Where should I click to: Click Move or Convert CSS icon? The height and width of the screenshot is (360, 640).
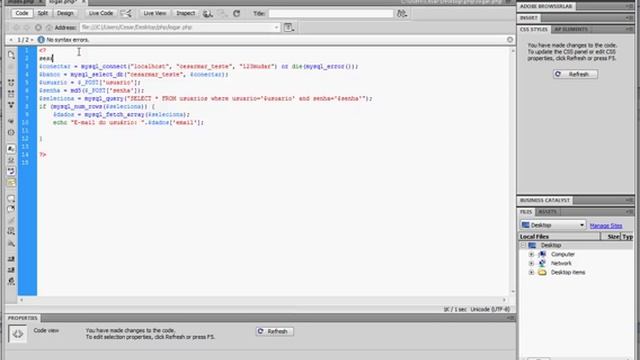(x=11, y=244)
